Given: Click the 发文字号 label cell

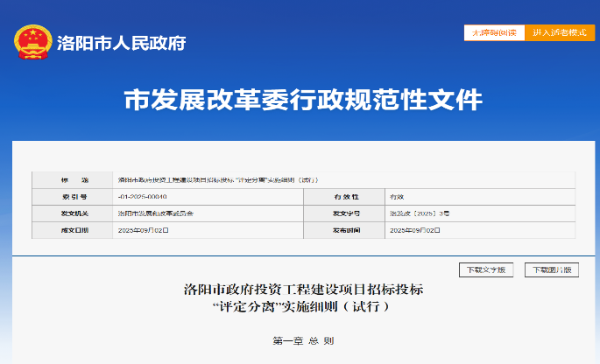Looking at the screenshot, I should [x=344, y=213].
